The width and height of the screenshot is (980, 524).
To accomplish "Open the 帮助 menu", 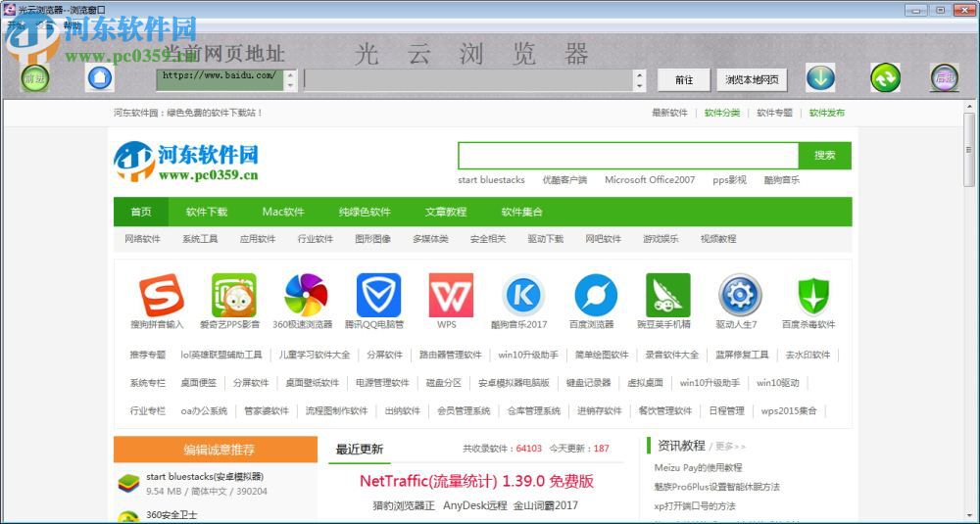I will pyautogui.click(x=72, y=25).
